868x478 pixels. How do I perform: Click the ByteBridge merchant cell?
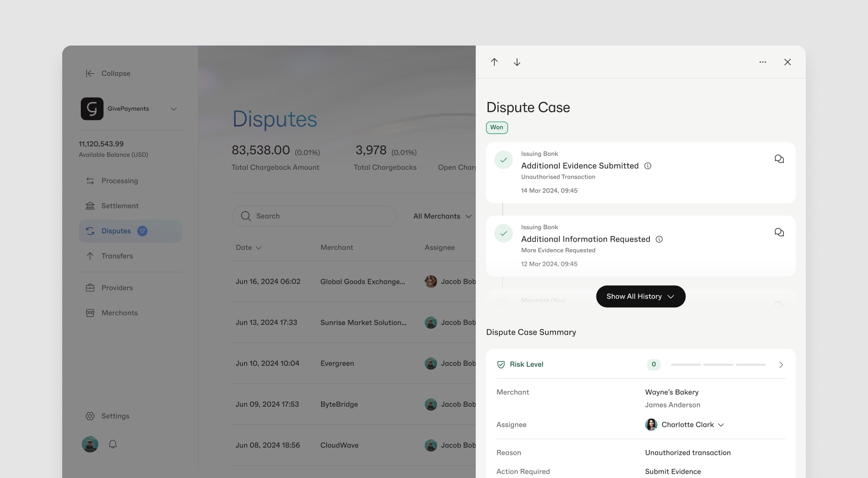pyautogui.click(x=339, y=405)
